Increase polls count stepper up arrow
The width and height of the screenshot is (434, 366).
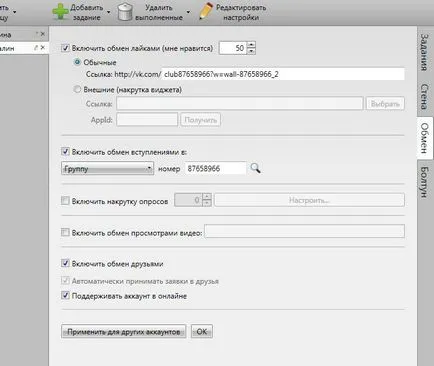coord(207,197)
